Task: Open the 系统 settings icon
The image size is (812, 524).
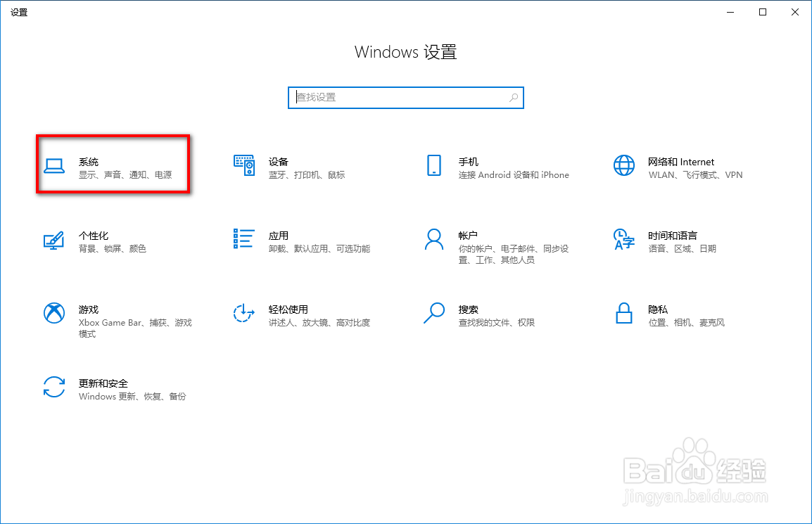Action: (113, 165)
